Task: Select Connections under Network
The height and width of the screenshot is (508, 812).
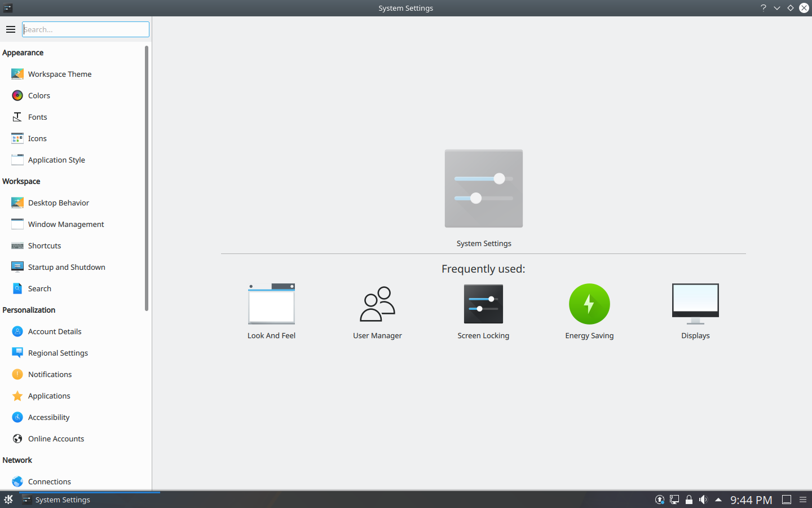Action: point(50,481)
